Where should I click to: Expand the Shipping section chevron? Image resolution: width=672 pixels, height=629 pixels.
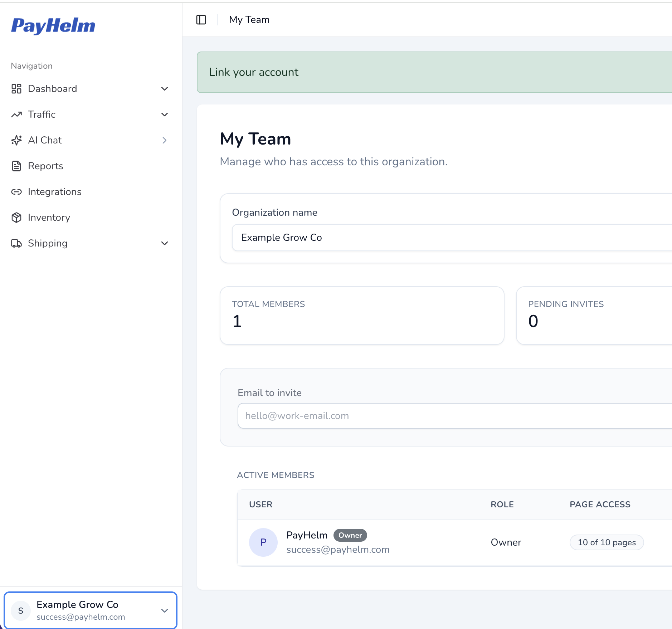165,243
